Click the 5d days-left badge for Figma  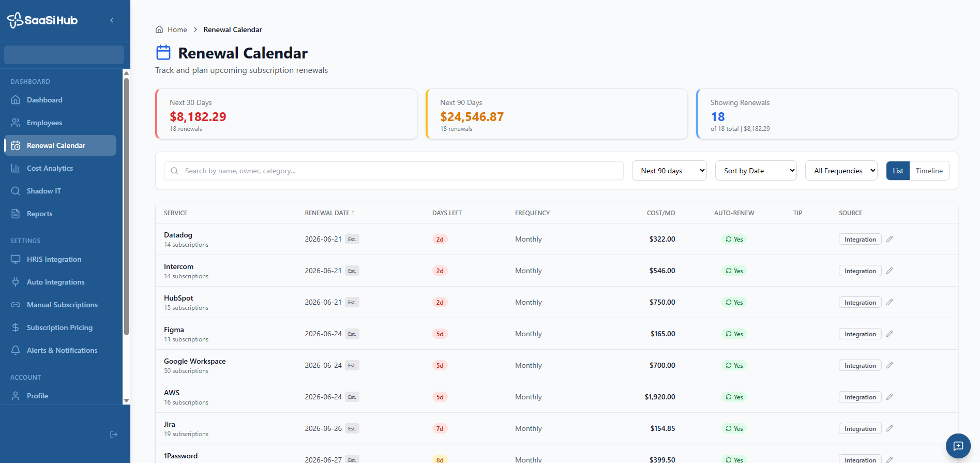(440, 334)
